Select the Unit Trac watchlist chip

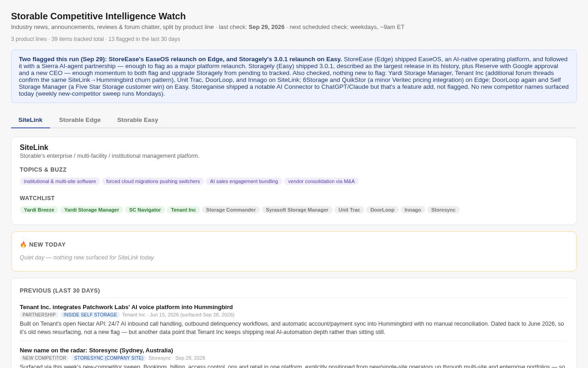(x=349, y=210)
